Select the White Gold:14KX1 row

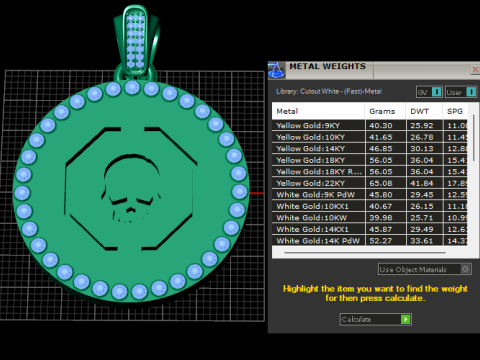370,229
